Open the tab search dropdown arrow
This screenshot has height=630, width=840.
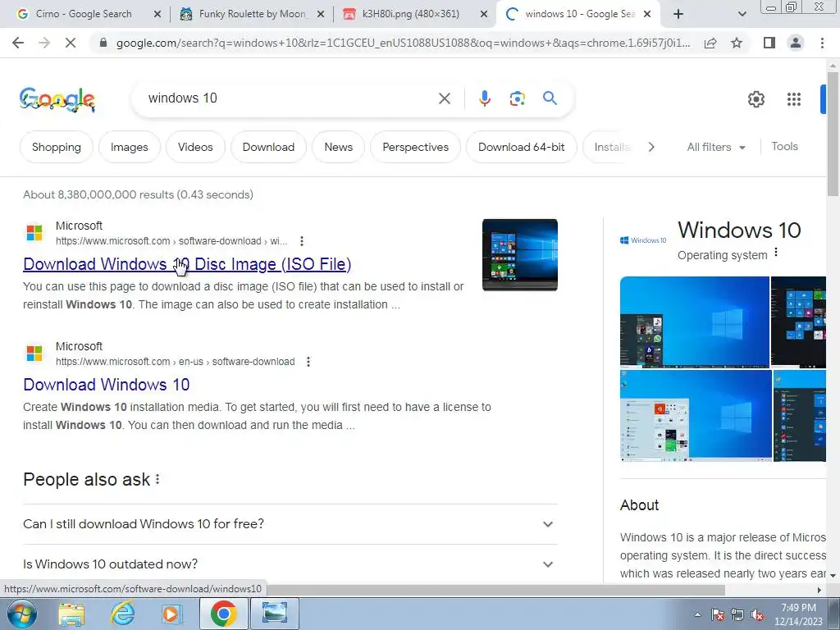point(742,14)
